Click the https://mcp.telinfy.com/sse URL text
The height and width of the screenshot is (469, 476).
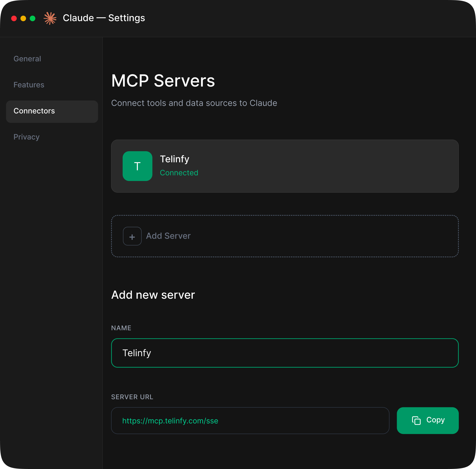[x=170, y=421]
